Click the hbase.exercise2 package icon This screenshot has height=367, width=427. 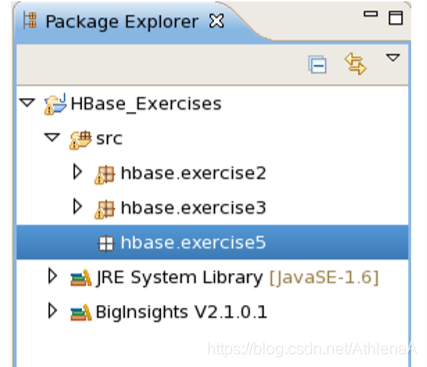[105, 175]
